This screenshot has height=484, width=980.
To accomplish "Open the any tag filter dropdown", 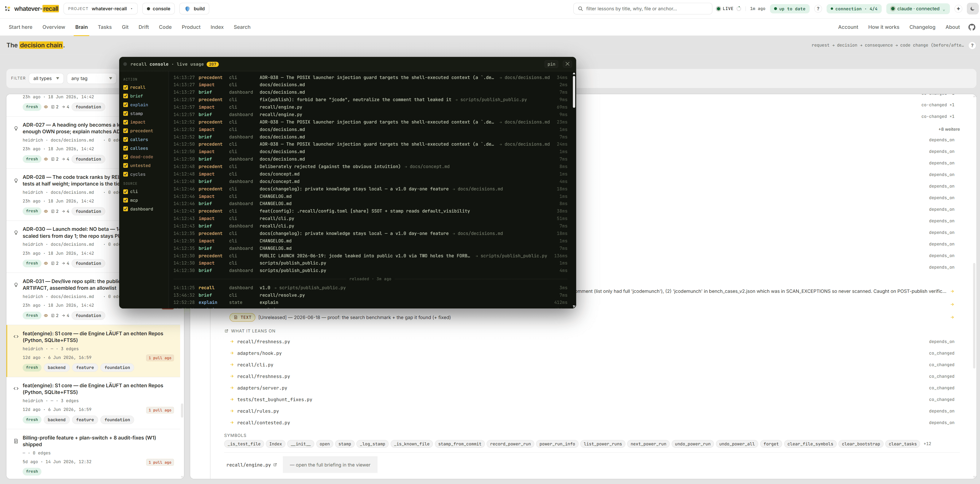I will pos(92,78).
